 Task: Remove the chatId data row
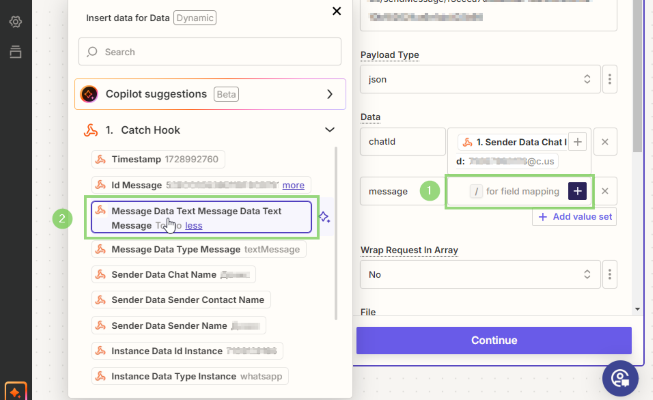click(x=605, y=142)
